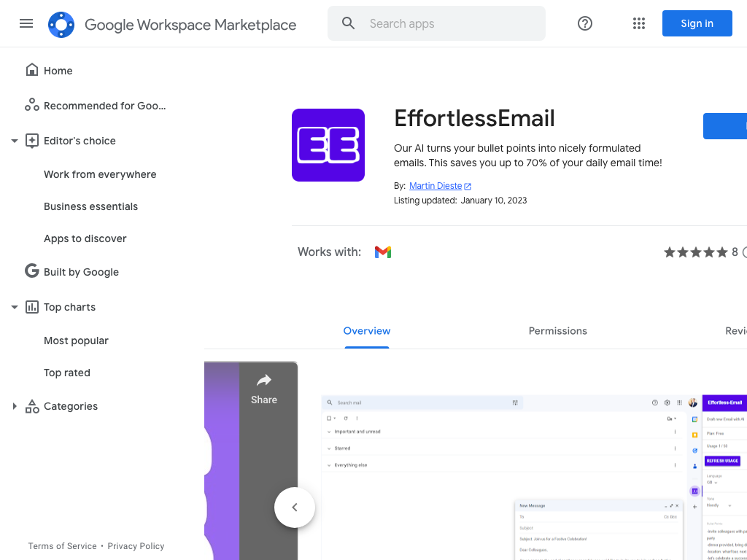
Task: Click the Gmail icon beside Works with
Action: [382, 252]
